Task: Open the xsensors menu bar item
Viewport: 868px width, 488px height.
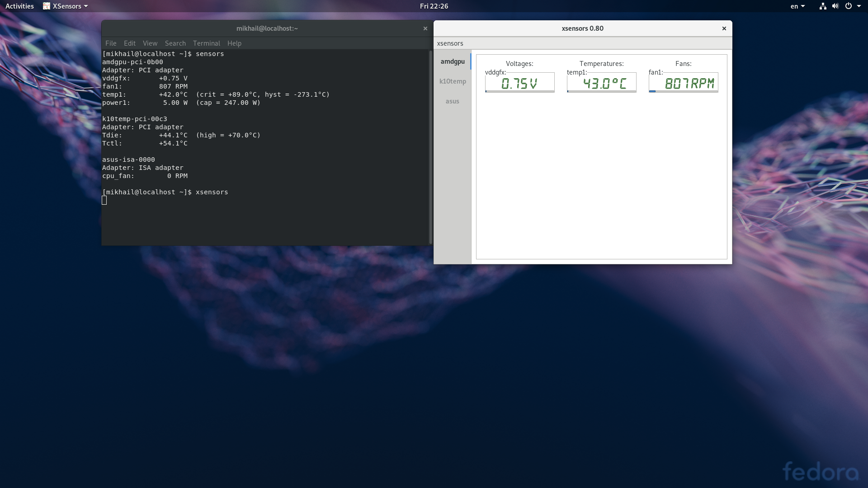Action: [x=450, y=43]
